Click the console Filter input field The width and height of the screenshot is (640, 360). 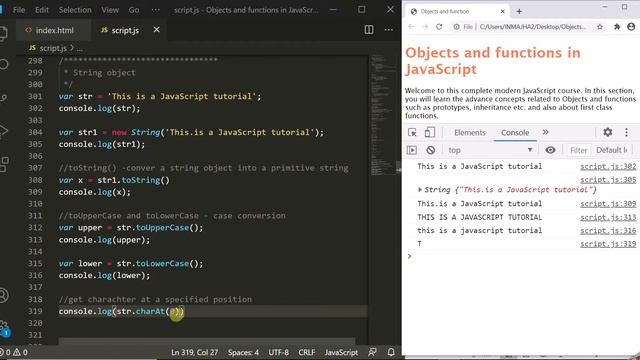(x=578, y=151)
